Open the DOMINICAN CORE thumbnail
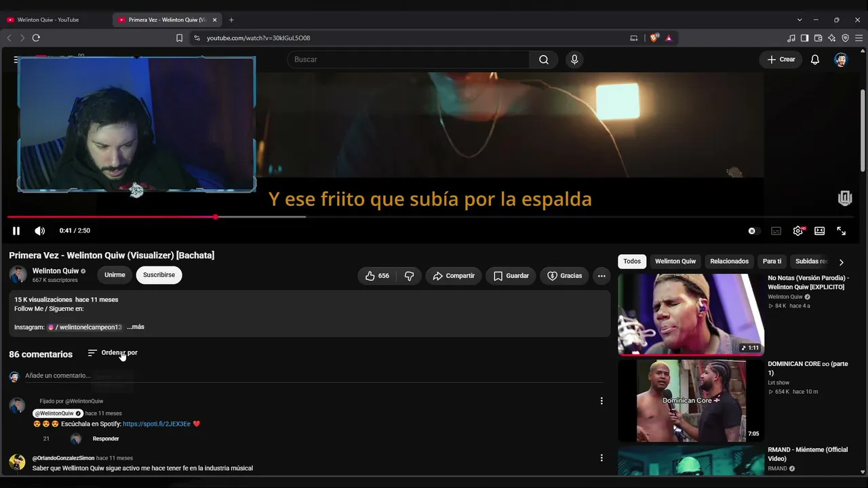Image resolution: width=868 pixels, height=488 pixels. [x=691, y=401]
